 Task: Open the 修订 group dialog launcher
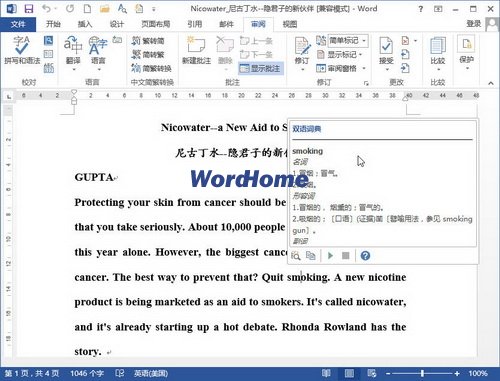pos(366,83)
